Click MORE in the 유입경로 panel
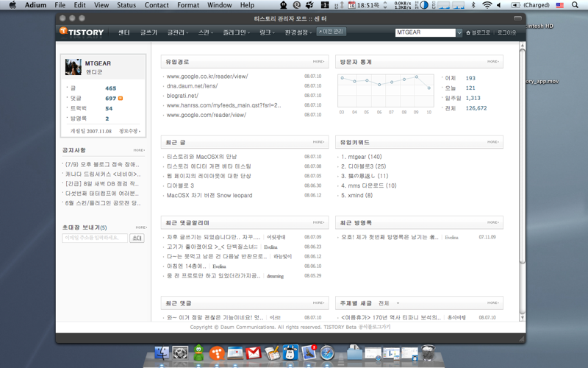The width and height of the screenshot is (588, 368). pyautogui.click(x=319, y=62)
